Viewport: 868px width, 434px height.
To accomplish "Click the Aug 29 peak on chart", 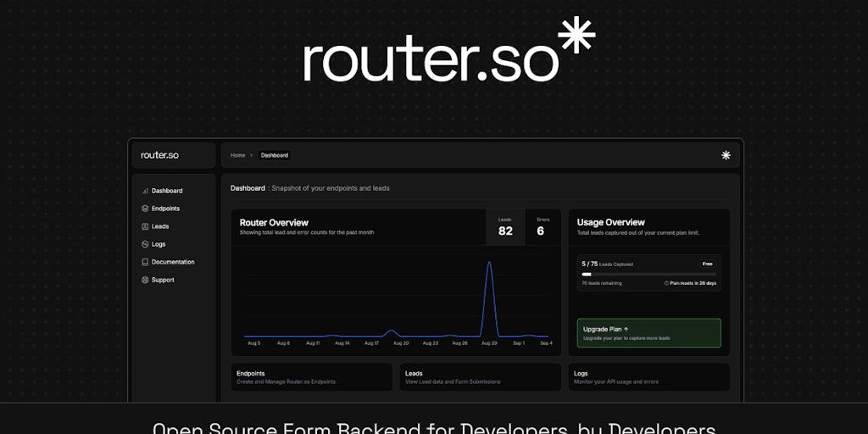I will [489, 264].
